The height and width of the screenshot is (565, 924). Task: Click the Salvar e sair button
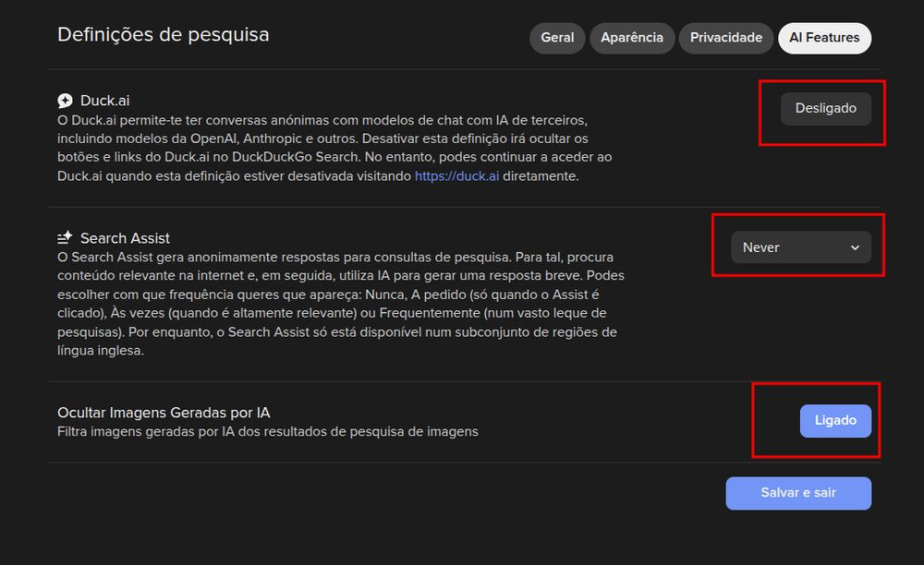point(798,493)
